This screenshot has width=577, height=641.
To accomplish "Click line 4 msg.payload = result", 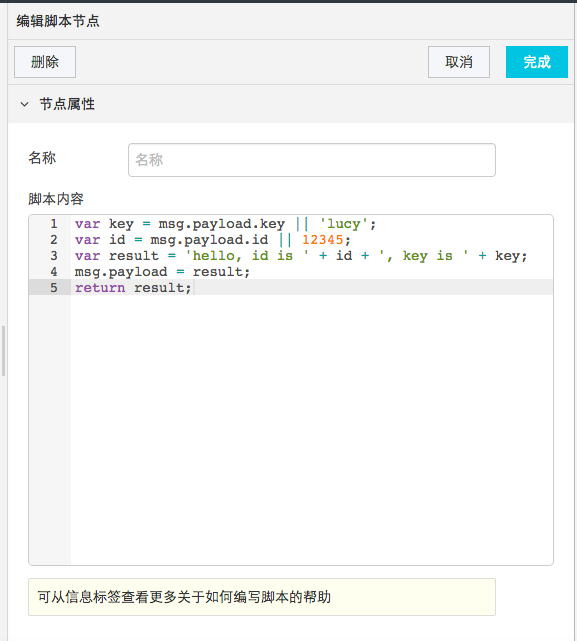I will pyautogui.click(x=162, y=272).
